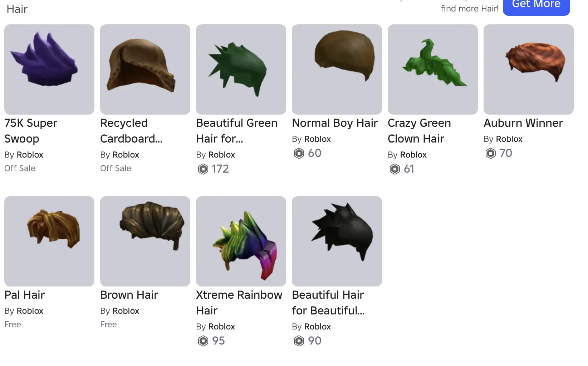This screenshot has height=366, width=588.
Task: Click Roblox creator link under Auburn Winner
Action: (x=509, y=139)
